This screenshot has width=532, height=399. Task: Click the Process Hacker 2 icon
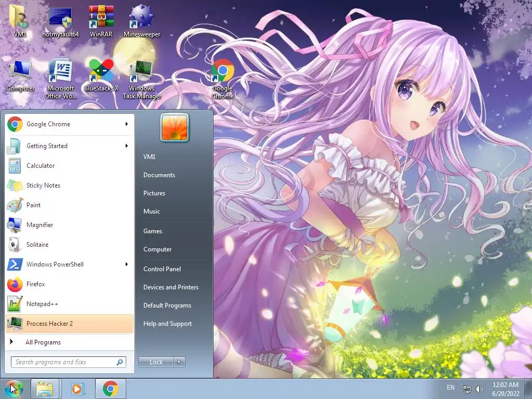pyautogui.click(x=15, y=323)
